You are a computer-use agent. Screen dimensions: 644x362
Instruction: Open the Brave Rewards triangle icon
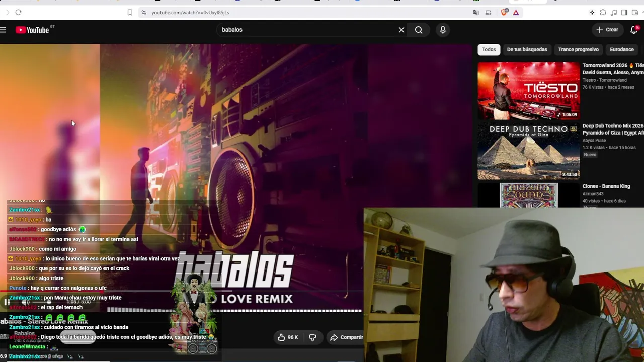pyautogui.click(x=516, y=12)
